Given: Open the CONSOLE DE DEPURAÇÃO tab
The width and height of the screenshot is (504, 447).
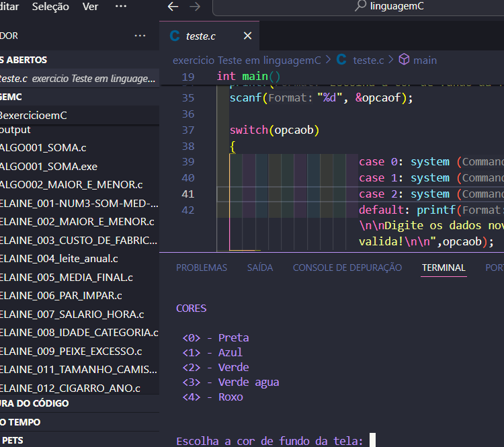Looking at the screenshot, I should 347,268.
